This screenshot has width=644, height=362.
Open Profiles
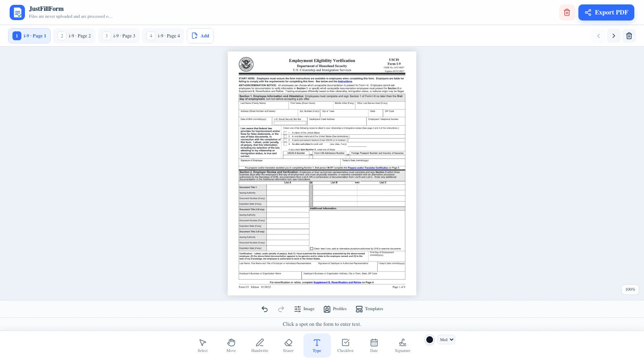click(335, 309)
